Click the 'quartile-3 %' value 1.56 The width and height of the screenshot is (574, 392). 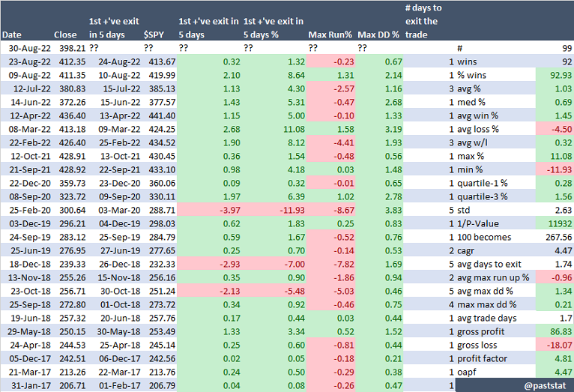click(x=564, y=197)
